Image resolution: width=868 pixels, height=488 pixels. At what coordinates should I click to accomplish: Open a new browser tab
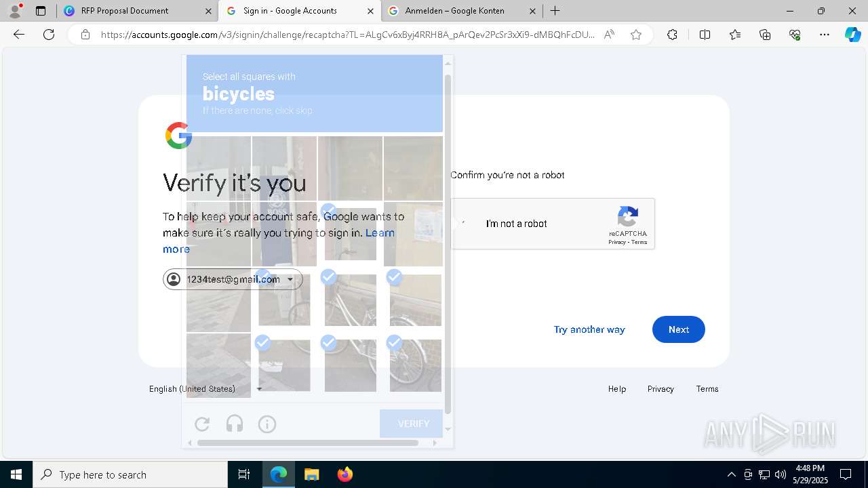(555, 11)
